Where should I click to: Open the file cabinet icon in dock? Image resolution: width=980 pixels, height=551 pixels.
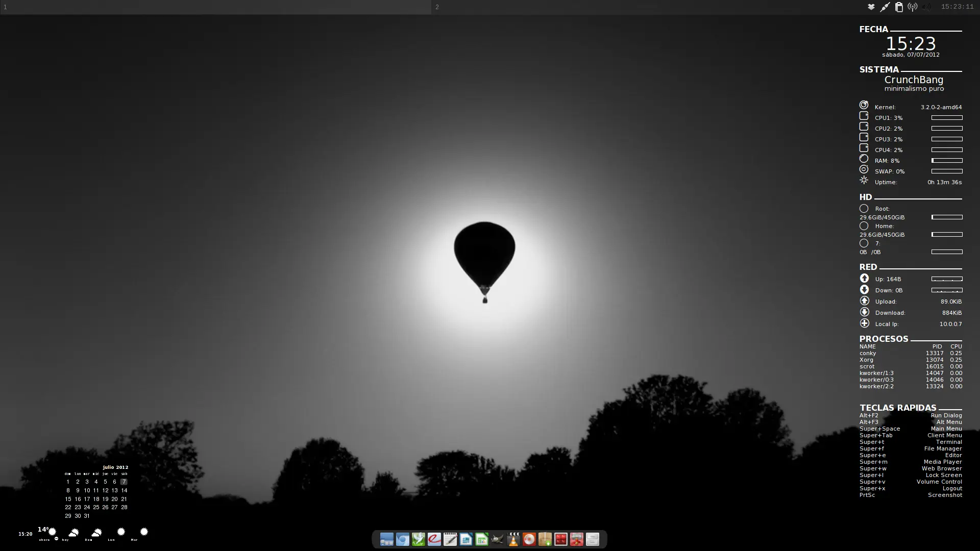click(x=593, y=539)
